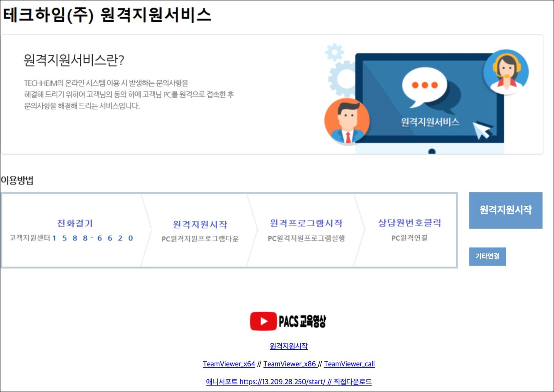Click the male customer avatar icon
The height and width of the screenshot is (392, 554).
347,121
